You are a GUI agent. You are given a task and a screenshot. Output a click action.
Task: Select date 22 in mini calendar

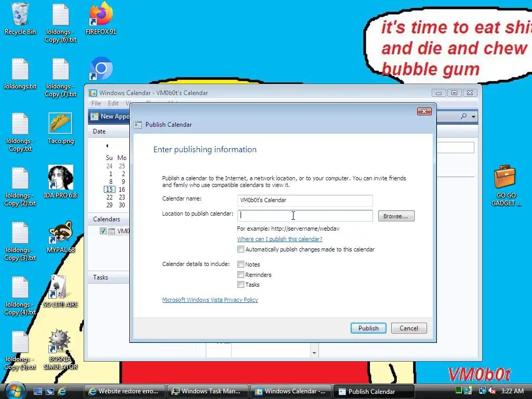(x=109, y=197)
